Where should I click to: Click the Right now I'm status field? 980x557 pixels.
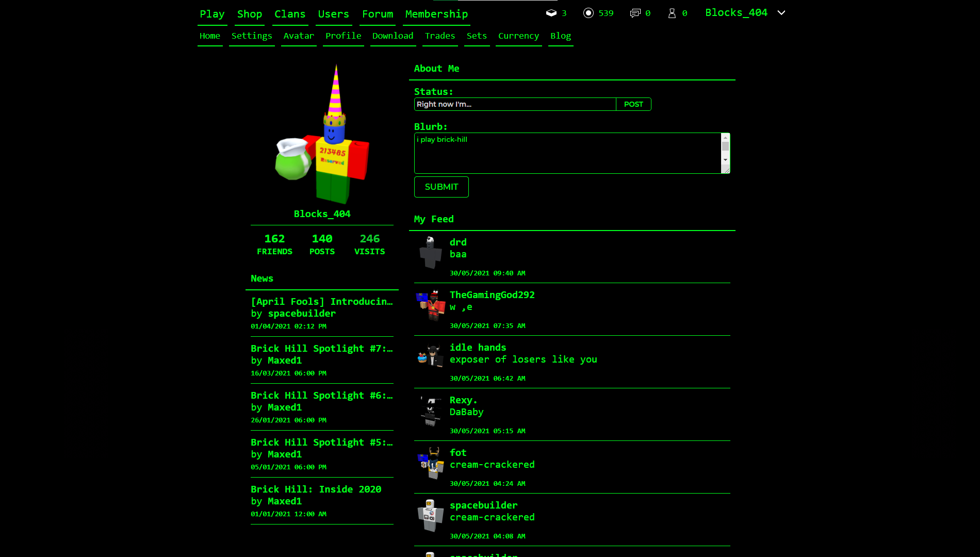tap(514, 104)
